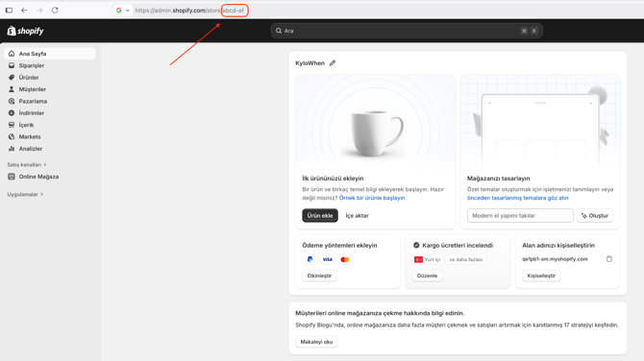Click the Düzenle shipping button
This screenshot has height=361, width=644.
pos(427,276)
